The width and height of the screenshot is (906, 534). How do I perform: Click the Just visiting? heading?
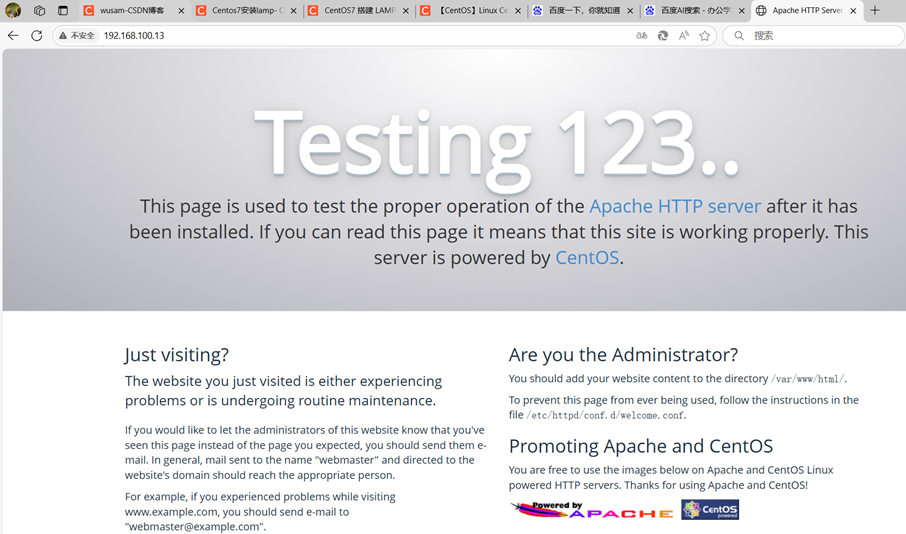pyautogui.click(x=177, y=354)
